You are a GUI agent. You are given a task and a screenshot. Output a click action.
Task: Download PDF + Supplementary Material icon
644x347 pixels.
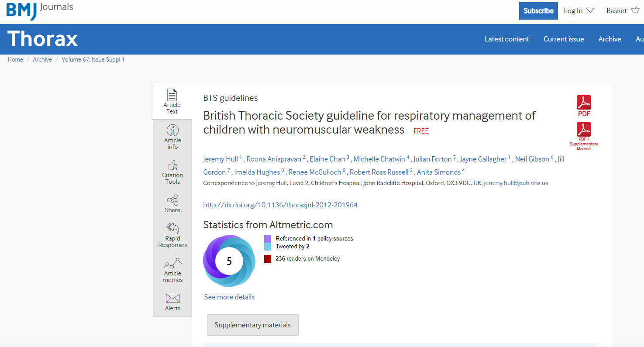coord(584,130)
